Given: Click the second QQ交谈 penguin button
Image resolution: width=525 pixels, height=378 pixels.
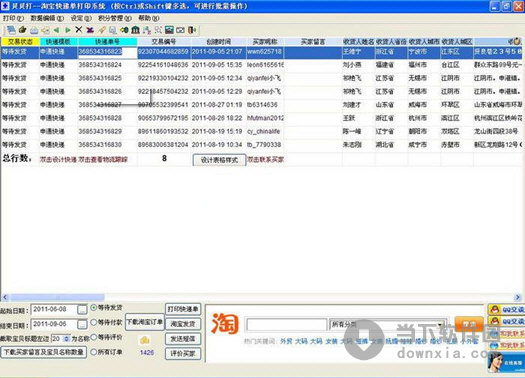Looking at the screenshot, I should pyautogui.click(x=506, y=322).
